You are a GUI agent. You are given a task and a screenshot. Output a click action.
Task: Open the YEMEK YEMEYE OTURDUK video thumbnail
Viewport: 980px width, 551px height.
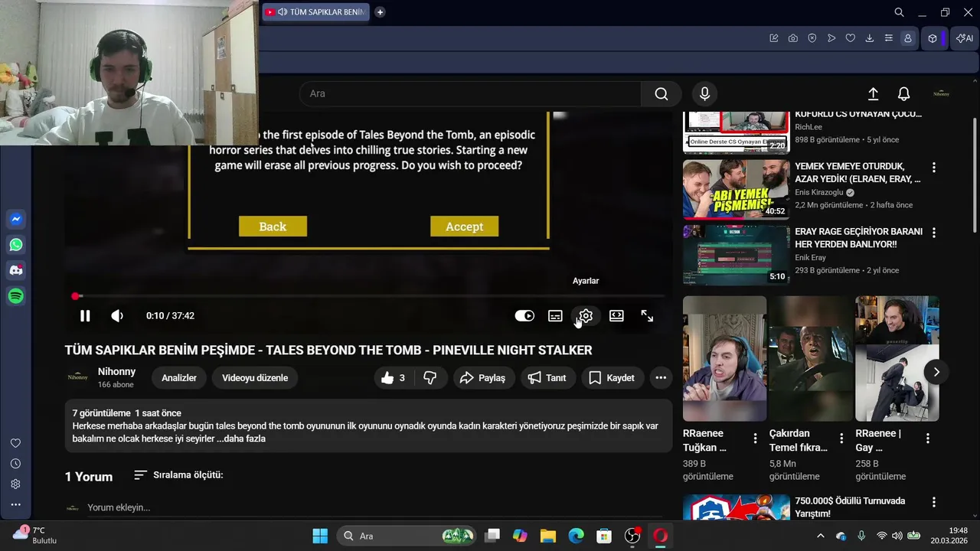coord(736,189)
